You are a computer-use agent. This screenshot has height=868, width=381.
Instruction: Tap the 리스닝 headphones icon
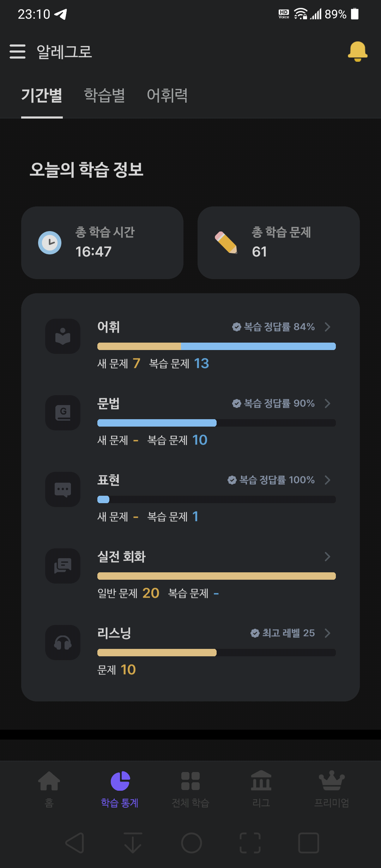point(63,643)
